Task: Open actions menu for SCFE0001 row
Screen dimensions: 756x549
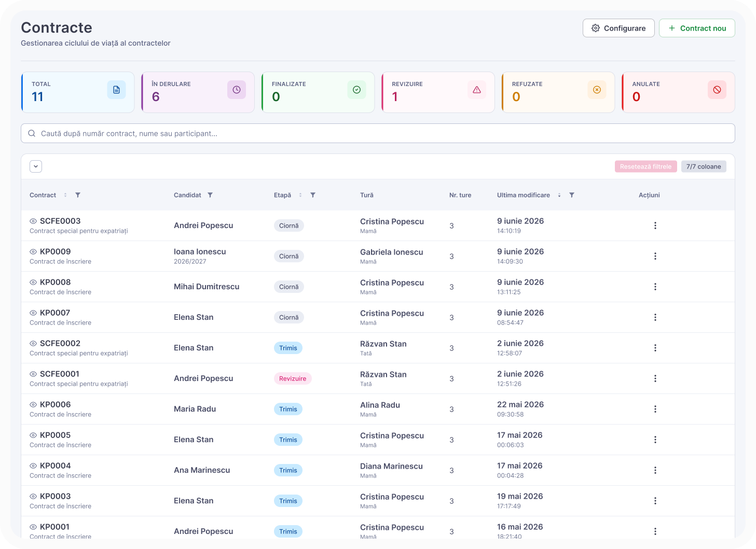Action: (655, 378)
